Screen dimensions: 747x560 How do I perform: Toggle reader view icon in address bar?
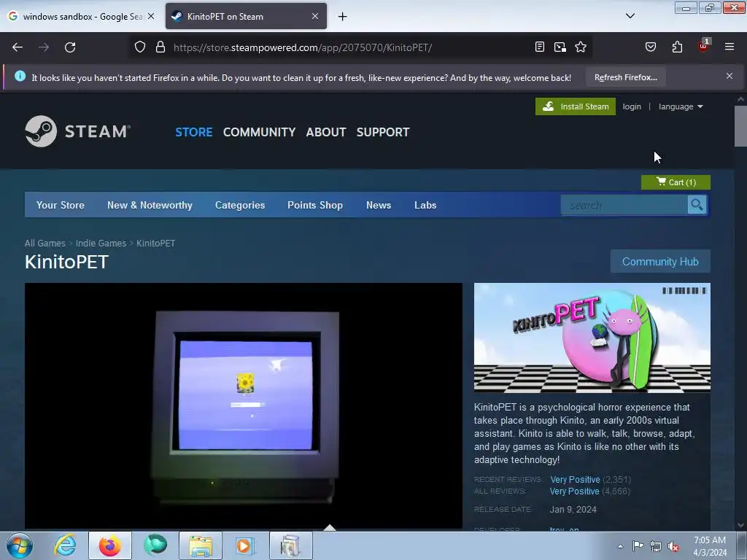tap(540, 47)
